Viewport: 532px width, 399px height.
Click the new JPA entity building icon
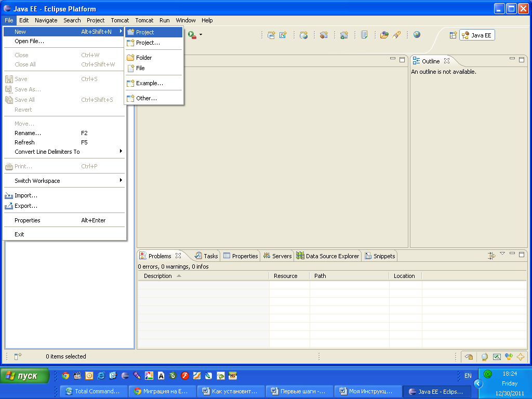pos(344,35)
